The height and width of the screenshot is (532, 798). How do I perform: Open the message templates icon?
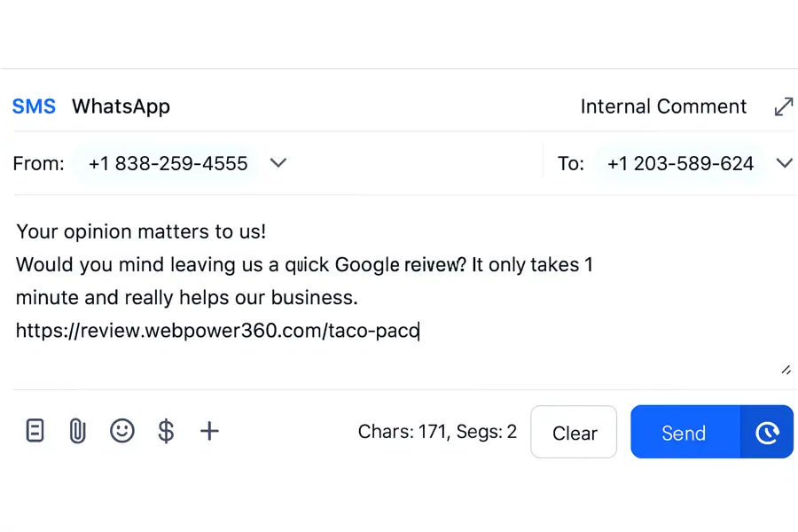tap(35, 431)
